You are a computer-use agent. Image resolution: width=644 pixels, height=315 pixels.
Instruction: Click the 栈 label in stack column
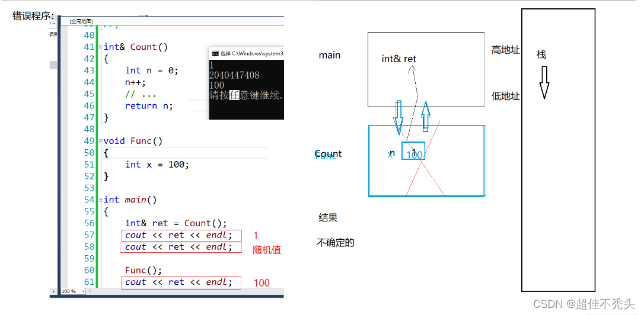click(541, 54)
